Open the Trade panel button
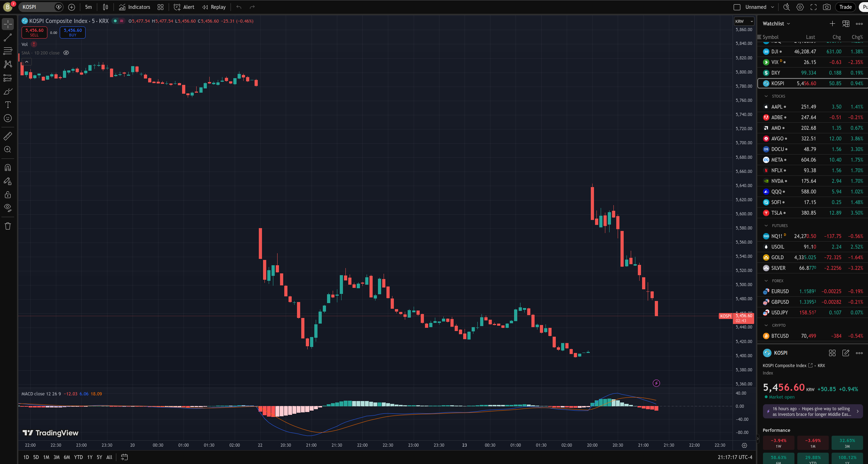 tap(845, 7)
